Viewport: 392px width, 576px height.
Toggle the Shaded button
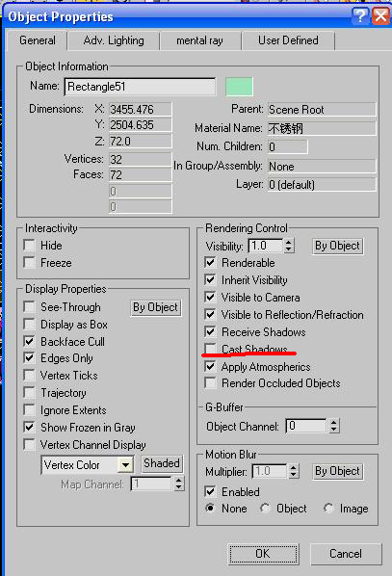tap(162, 463)
